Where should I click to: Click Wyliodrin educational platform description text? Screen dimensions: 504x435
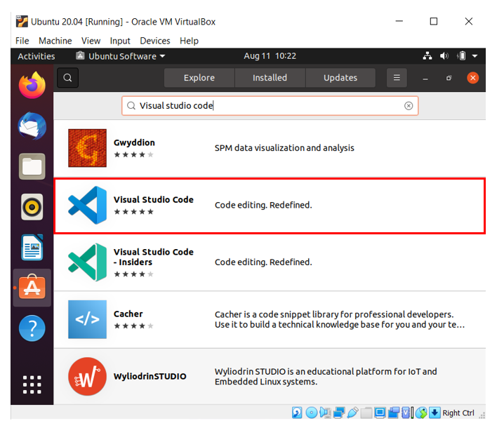tap(326, 376)
